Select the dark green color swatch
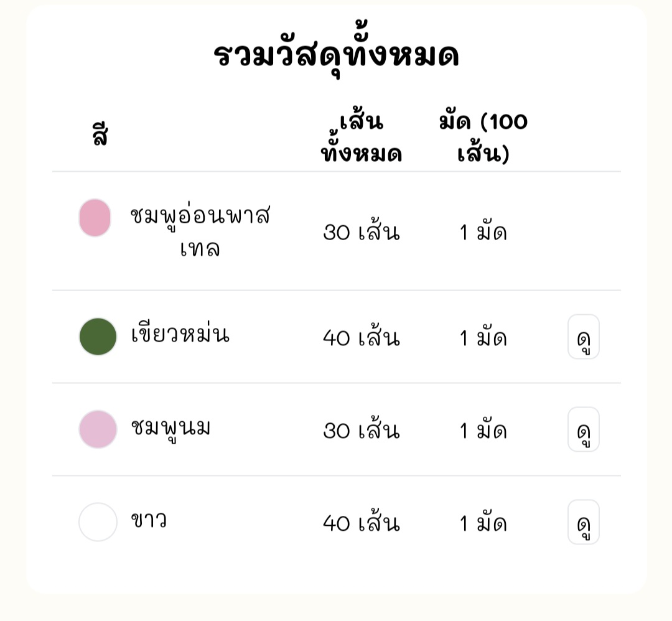This screenshot has height=621, width=672. coord(98,337)
